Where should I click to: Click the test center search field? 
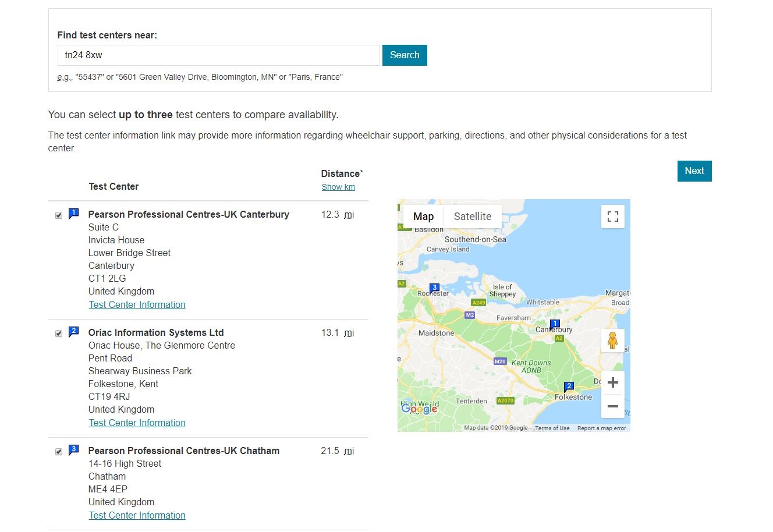pyautogui.click(x=218, y=55)
